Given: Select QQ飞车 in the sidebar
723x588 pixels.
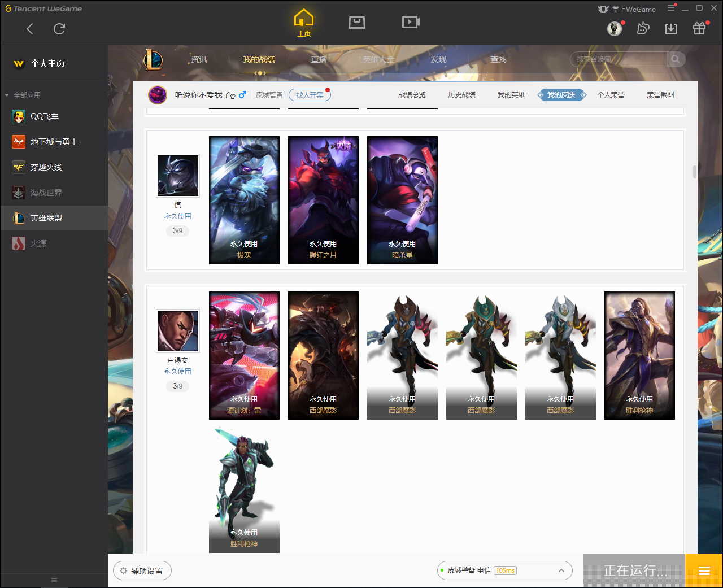Looking at the screenshot, I should point(54,116).
